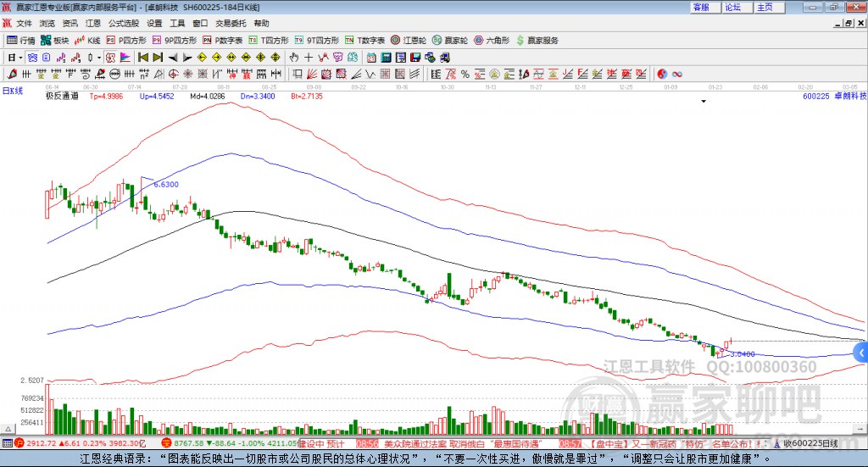Open the P四方形 tool
The width and height of the screenshot is (868, 467).
coord(126,41)
